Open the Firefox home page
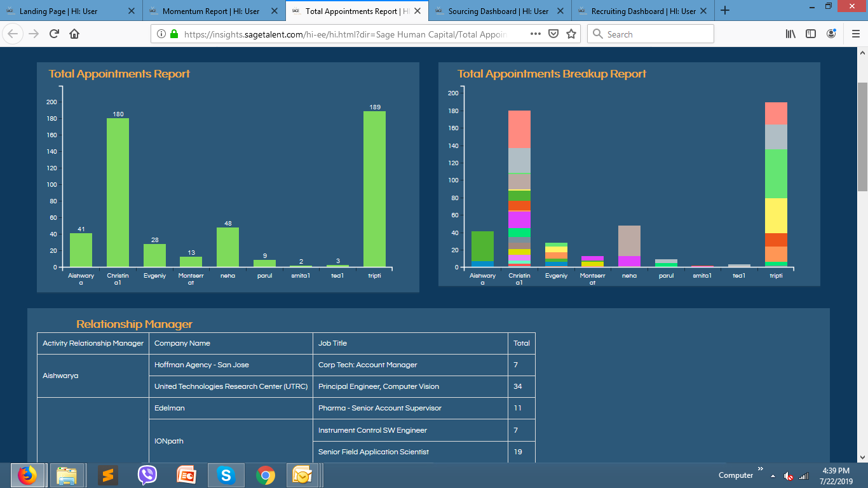 pos(74,34)
